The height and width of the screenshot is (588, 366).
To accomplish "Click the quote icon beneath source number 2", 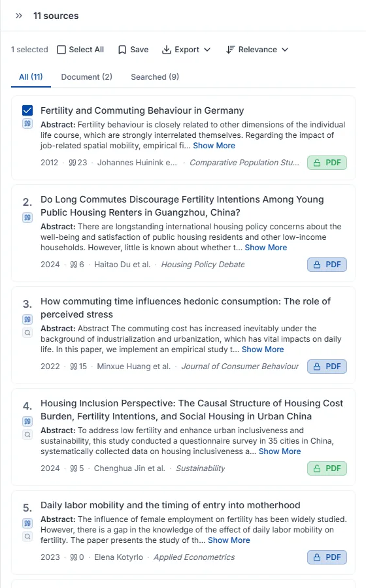I will pyautogui.click(x=27, y=218).
